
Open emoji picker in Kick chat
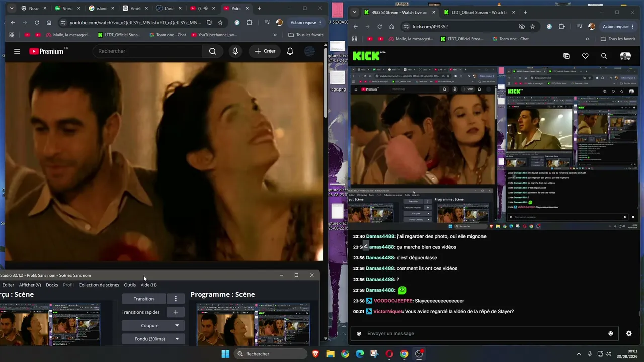pyautogui.click(x=611, y=333)
